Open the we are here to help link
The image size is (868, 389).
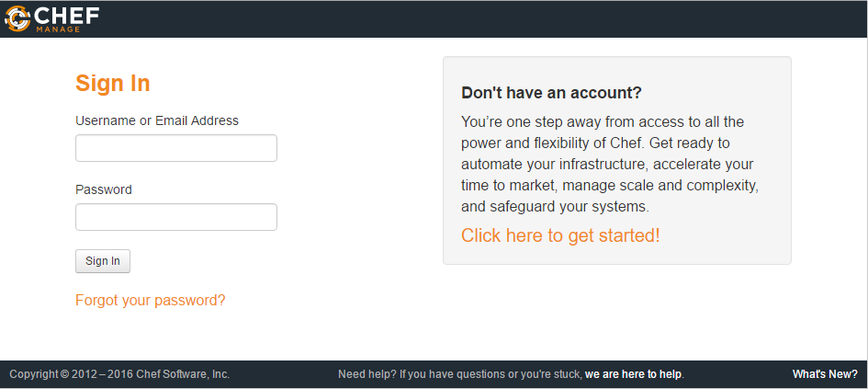(634, 374)
